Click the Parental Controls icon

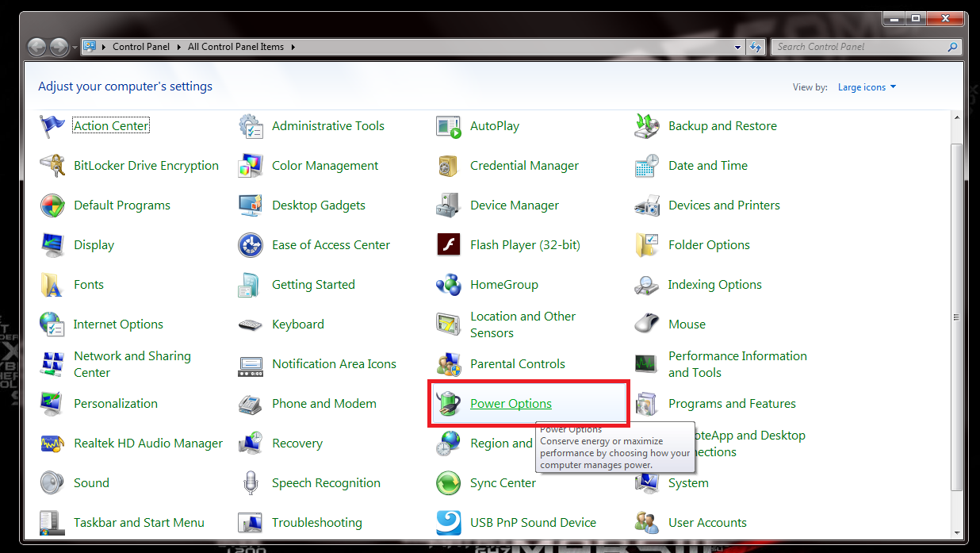(449, 364)
